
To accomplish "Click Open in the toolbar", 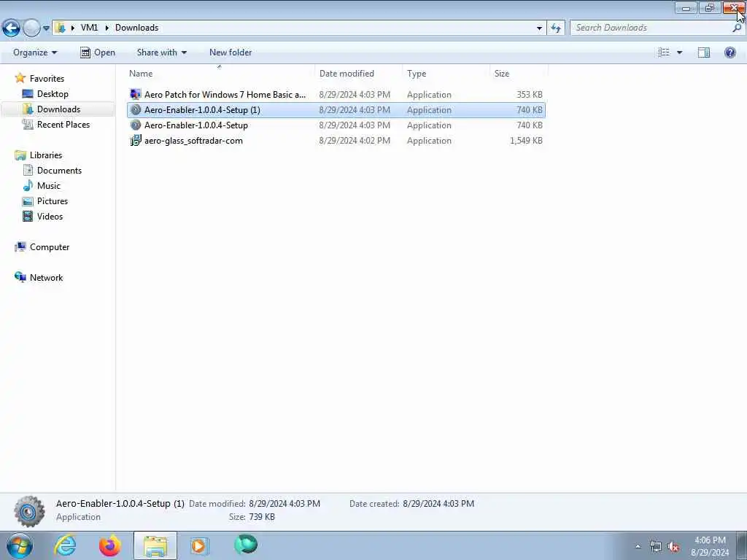I will coord(98,52).
